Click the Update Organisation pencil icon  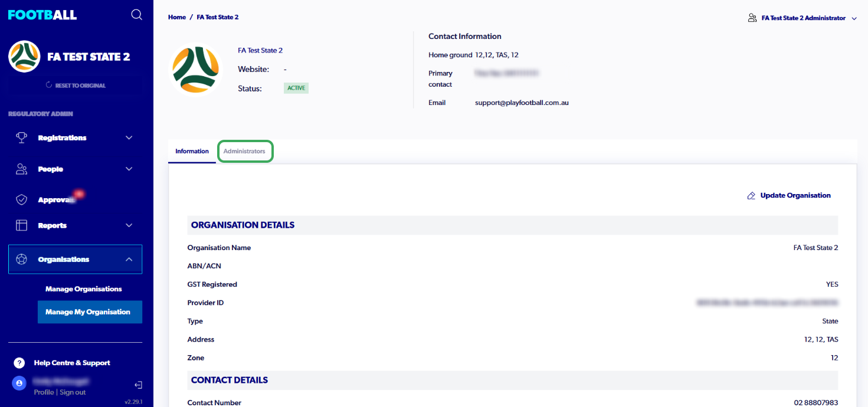click(751, 196)
